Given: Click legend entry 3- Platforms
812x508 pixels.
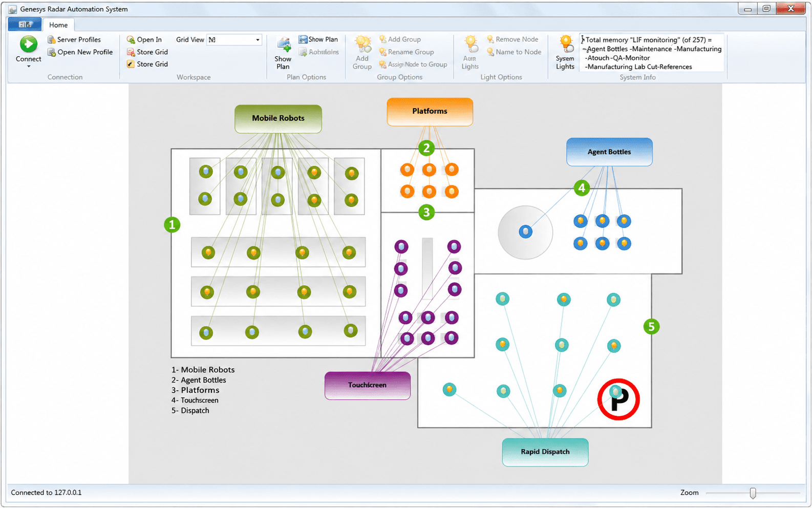Looking at the screenshot, I should point(195,390).
